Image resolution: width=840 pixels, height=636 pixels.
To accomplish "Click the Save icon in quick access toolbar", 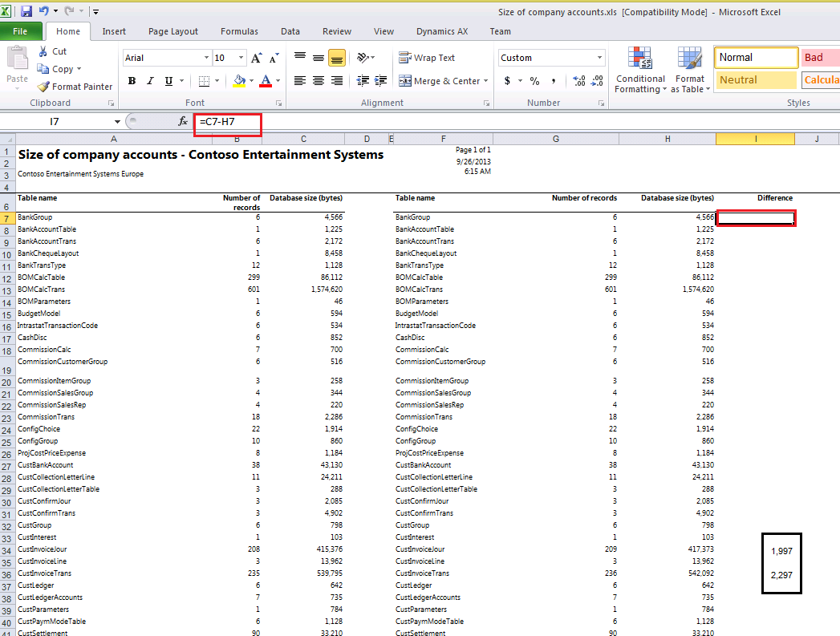I will (26, 12).
